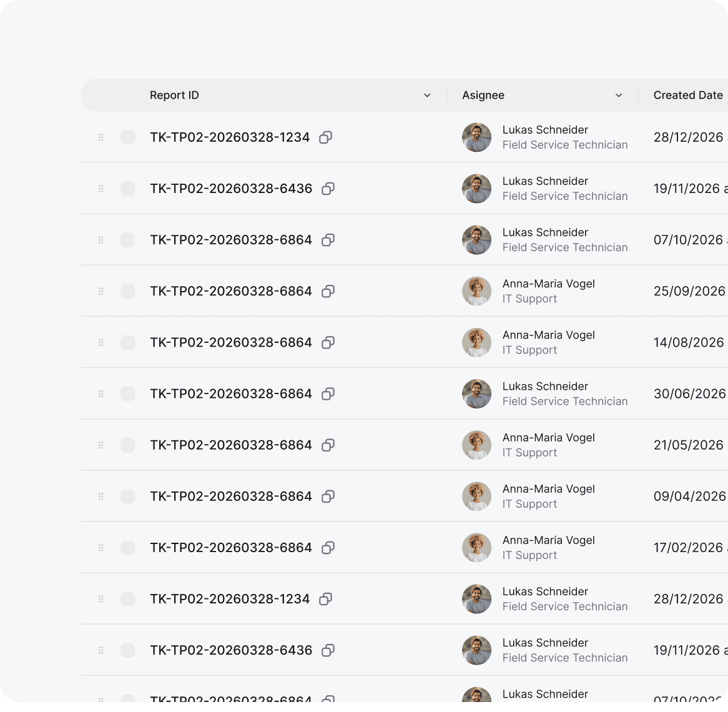Toggle the select-all checkbox in the table header

(x=128, y=96)
